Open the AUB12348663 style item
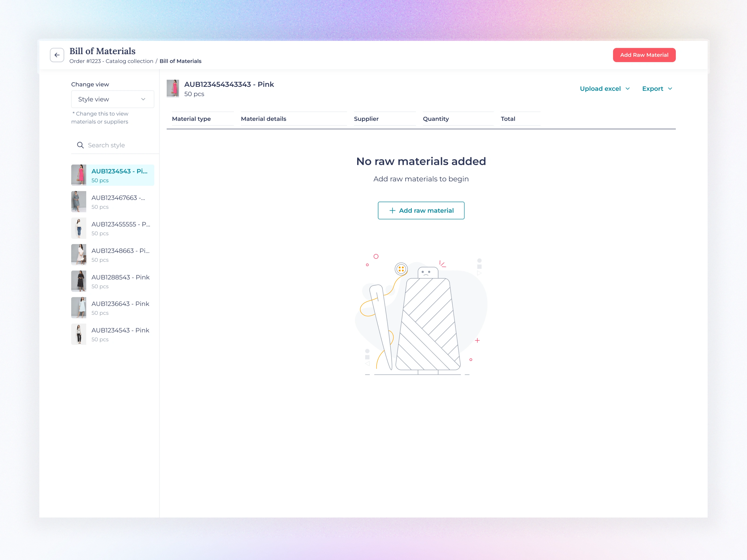The width and height of the screenshot is (747, 560). pos(113,255)
